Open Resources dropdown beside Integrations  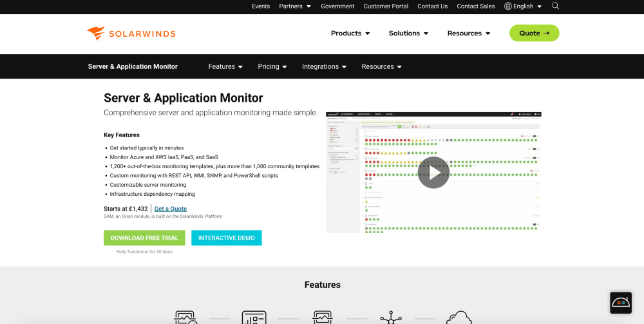(x=381, y=66)
